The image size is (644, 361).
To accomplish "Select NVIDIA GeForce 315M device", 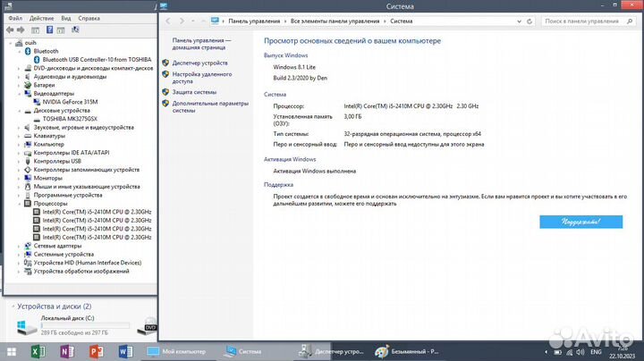I will coord(71,102).
